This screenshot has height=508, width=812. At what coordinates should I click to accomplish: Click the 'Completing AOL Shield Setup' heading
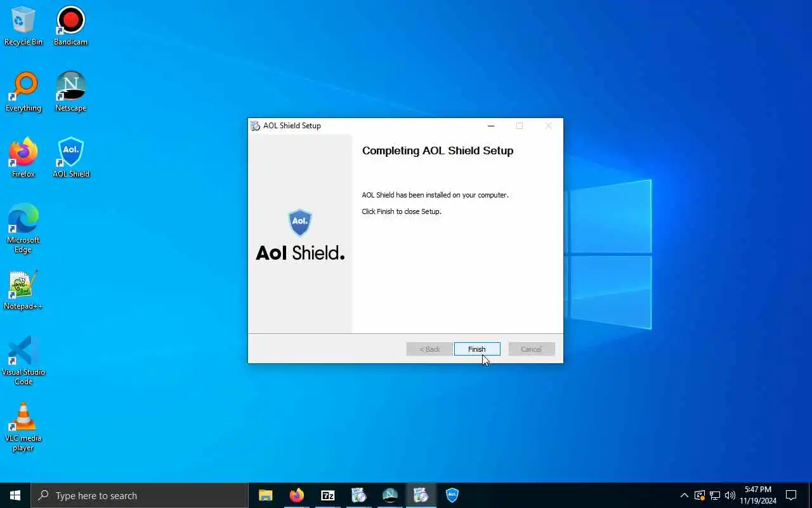click(438, 150)
